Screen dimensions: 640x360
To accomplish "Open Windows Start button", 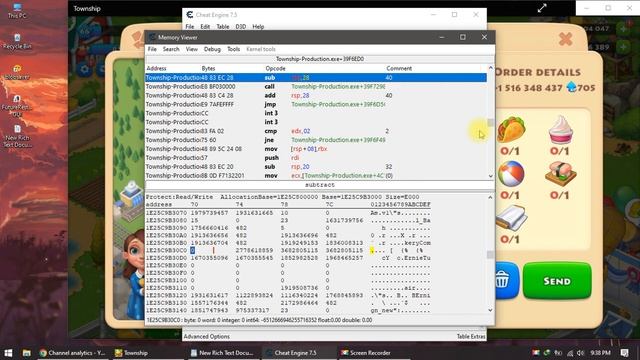I will pos(8,353).
